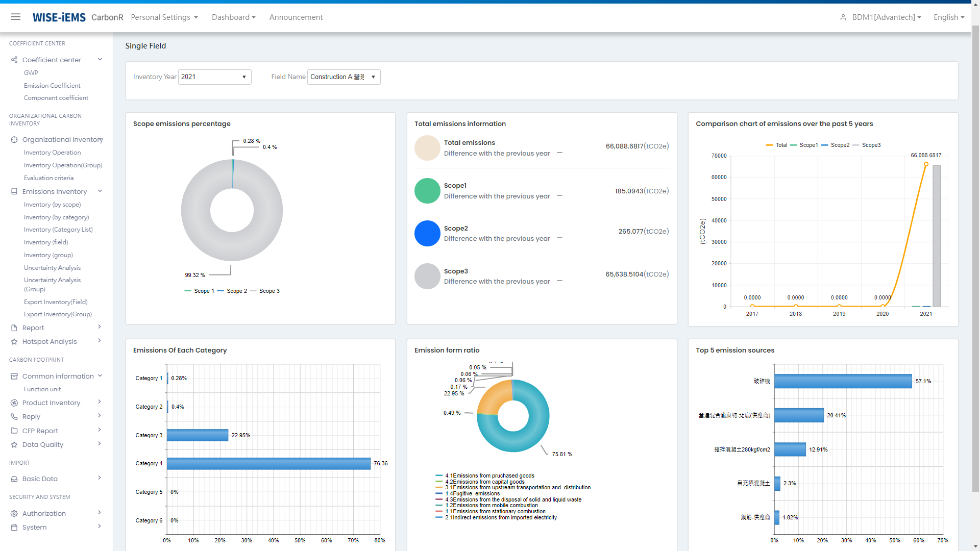This screenshot has height=551, width=980.
Task: Collapse the Common information section
Action: tap(100, 375)
